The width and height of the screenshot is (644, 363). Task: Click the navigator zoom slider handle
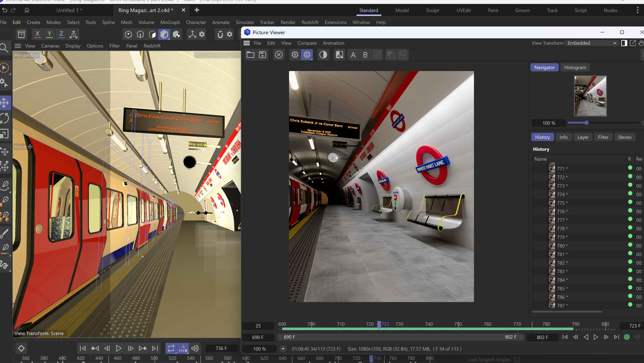[587, 123]
